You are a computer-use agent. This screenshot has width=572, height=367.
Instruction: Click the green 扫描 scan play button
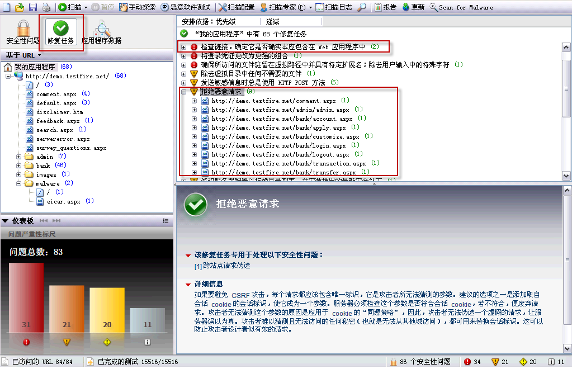[x=70, y=7]
